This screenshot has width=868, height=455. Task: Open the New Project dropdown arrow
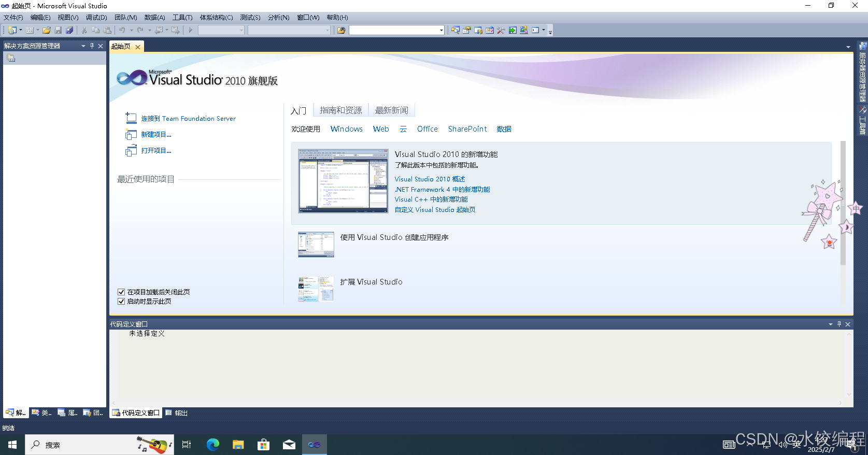coord(21,30)
